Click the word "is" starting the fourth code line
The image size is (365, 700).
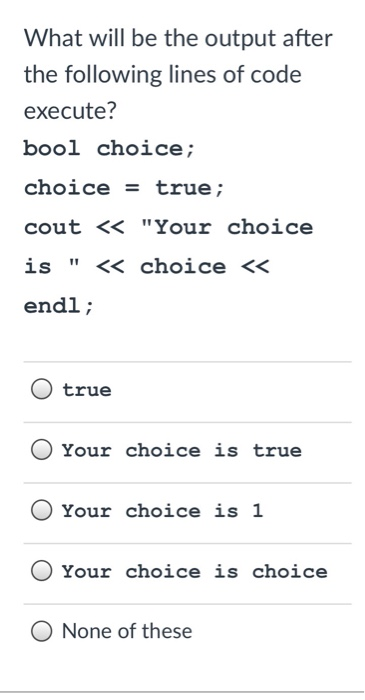(x=37, y=267)
